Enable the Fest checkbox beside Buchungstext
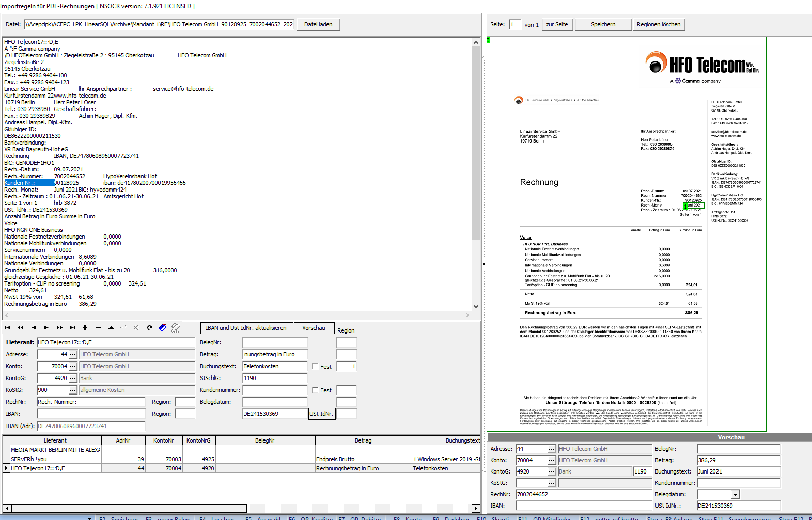812x520 pixels. pyautogui.click(x=315, y=366)
